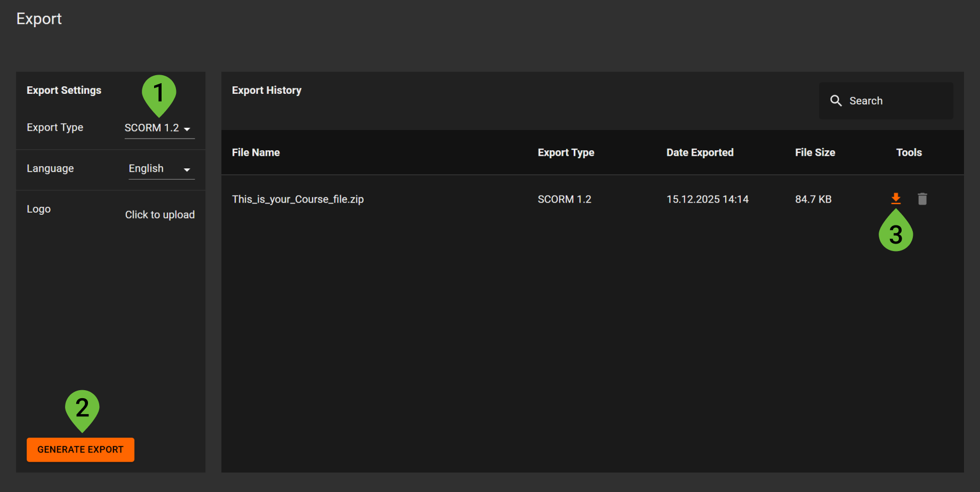
Task: Click the File Size column header
Action: click(815, 152)
